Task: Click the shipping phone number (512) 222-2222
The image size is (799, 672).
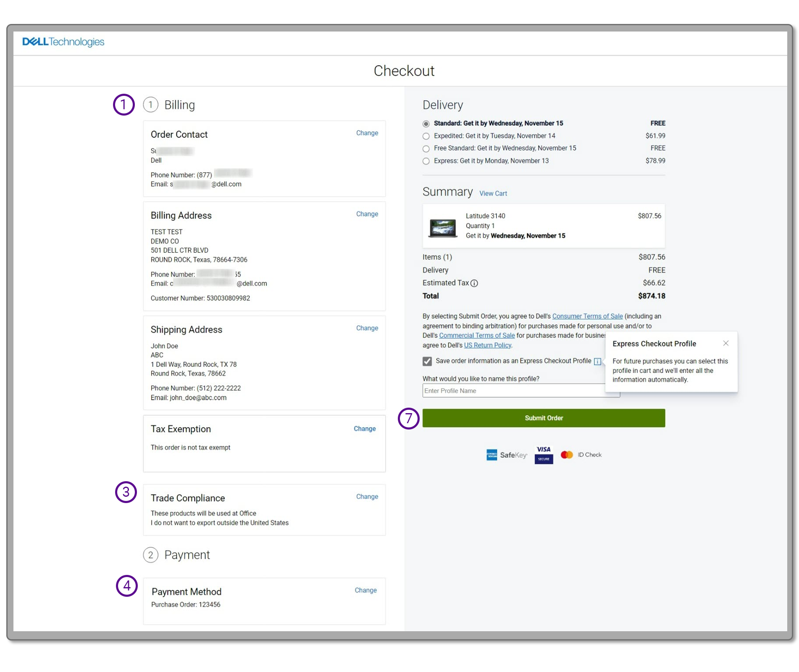Action: tap(218, 388)
